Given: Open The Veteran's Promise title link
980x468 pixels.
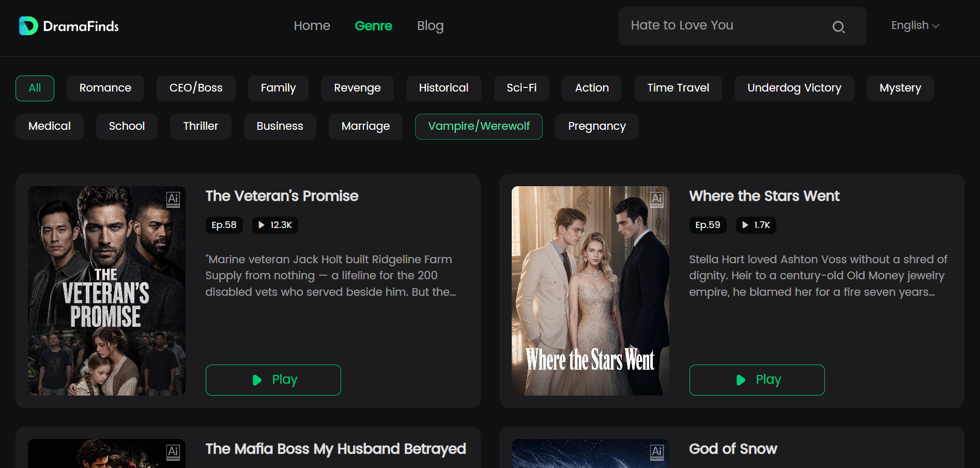Looking at the screenshot, I should [282, 196].
